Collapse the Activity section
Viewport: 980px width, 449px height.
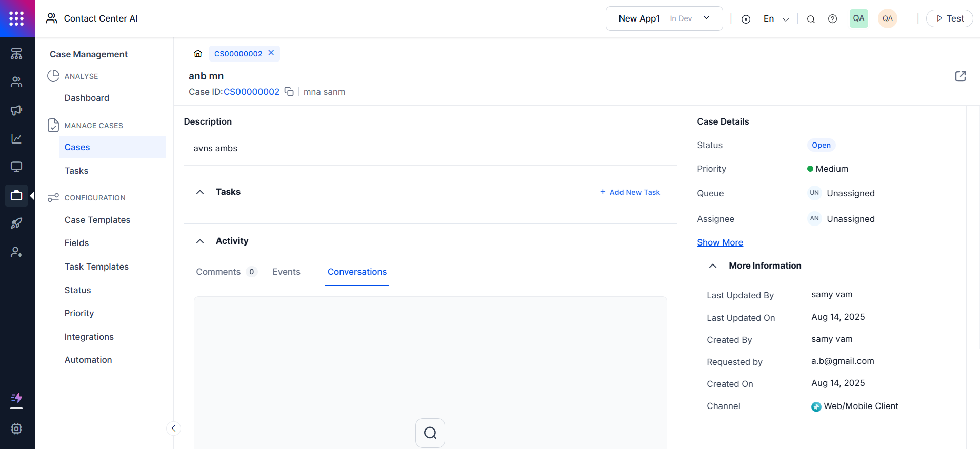click(x=200, y=241)
